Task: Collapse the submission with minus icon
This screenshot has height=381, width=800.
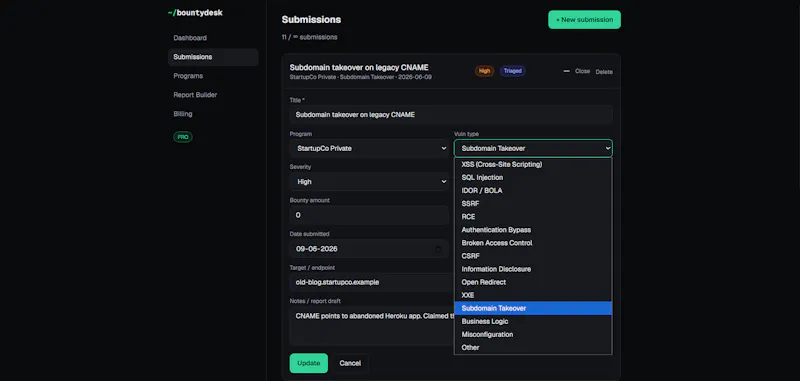Action: (566, 71)
